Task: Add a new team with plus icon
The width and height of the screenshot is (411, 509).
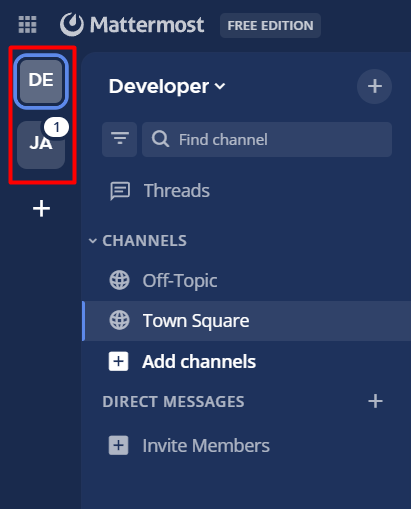Action: tap(41, 209)
